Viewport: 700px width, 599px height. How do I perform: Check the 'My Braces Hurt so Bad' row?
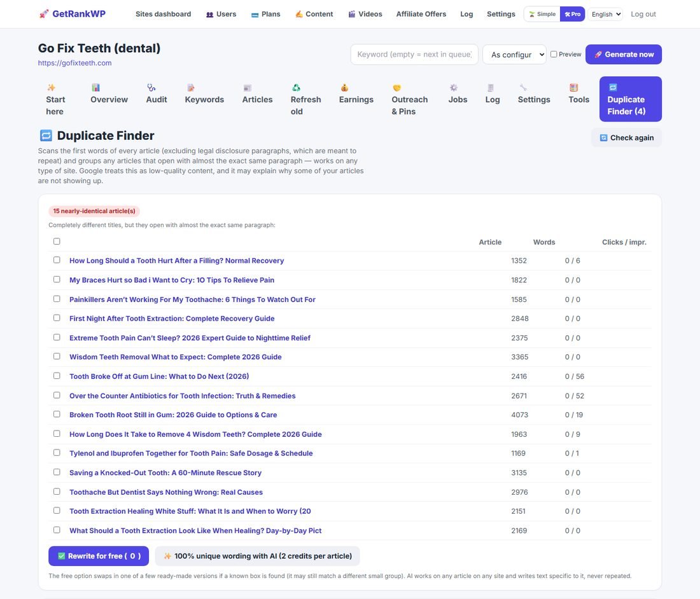tap(57, 279)
